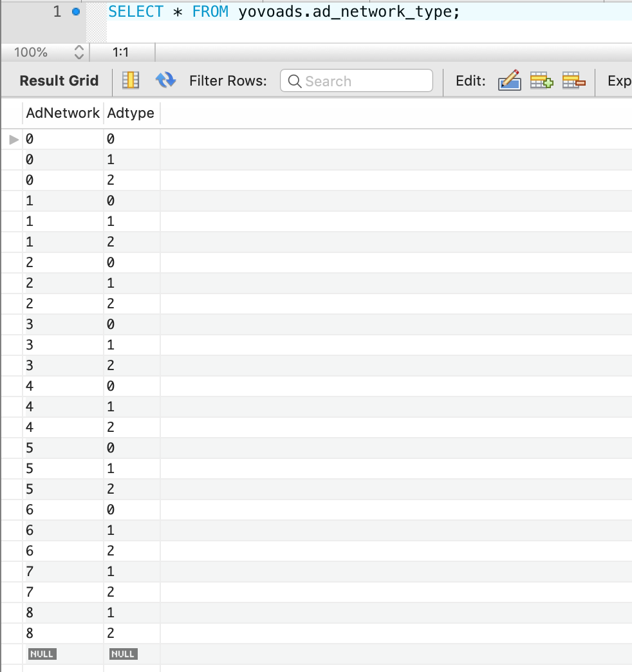Click the delete selected rows icon
The height and width of the screenshot is (672, 632).
pos(574,80)
